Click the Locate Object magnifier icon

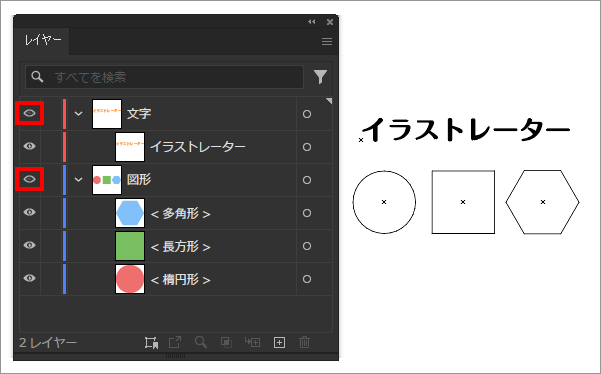pyautogui.click(x=201, y=342)
